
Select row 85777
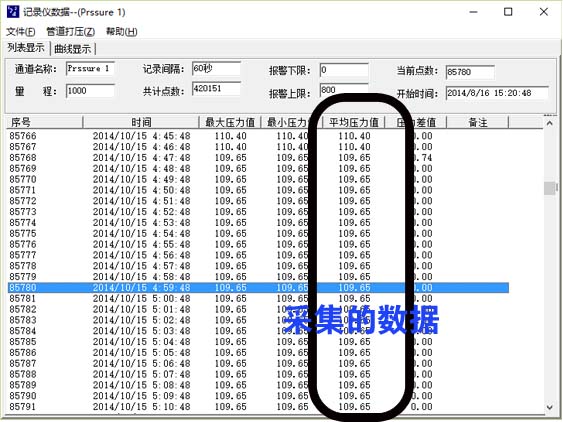pos(258,255)
